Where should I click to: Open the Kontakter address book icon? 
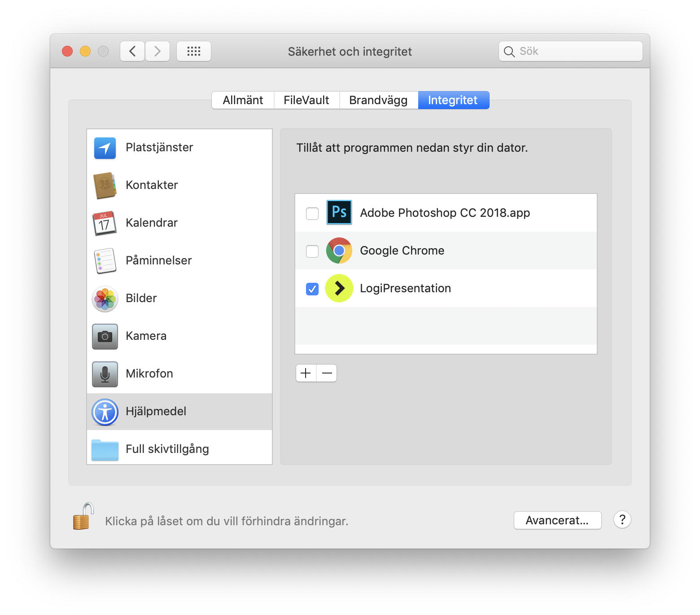tap(105, 185)
